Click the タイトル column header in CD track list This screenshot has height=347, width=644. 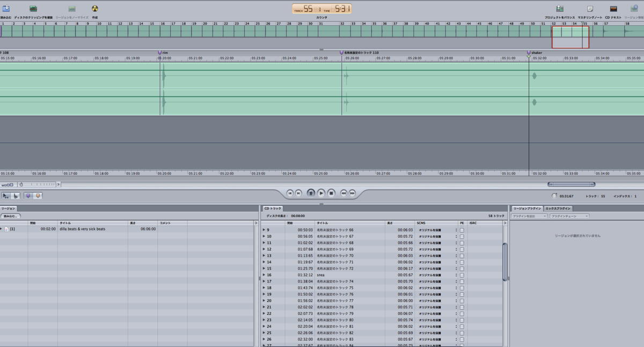click(350, 222)
